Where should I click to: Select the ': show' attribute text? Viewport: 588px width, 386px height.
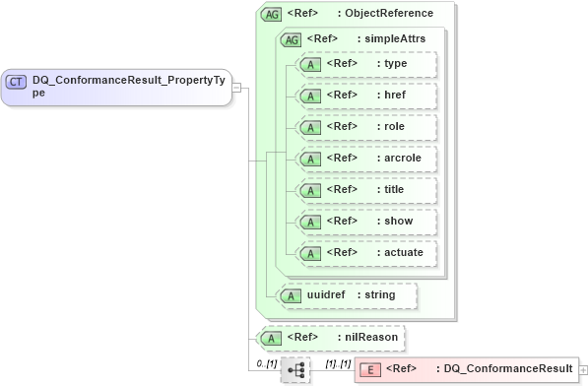395,221
